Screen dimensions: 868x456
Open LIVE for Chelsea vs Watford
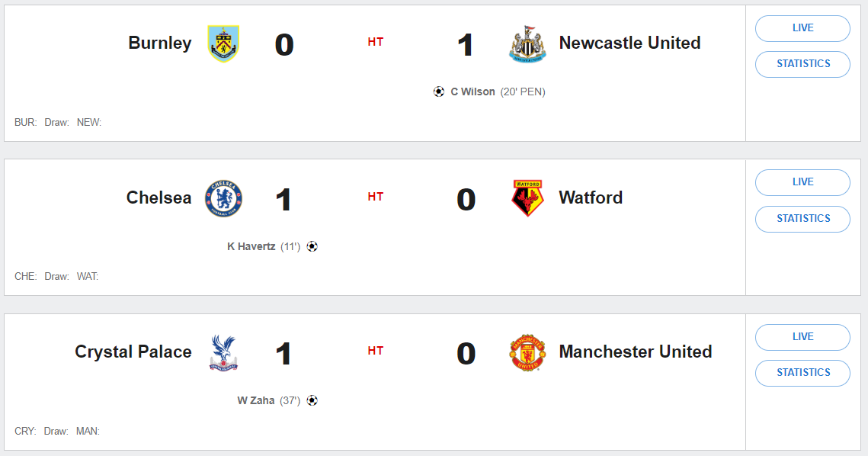(x=802, y=182)
